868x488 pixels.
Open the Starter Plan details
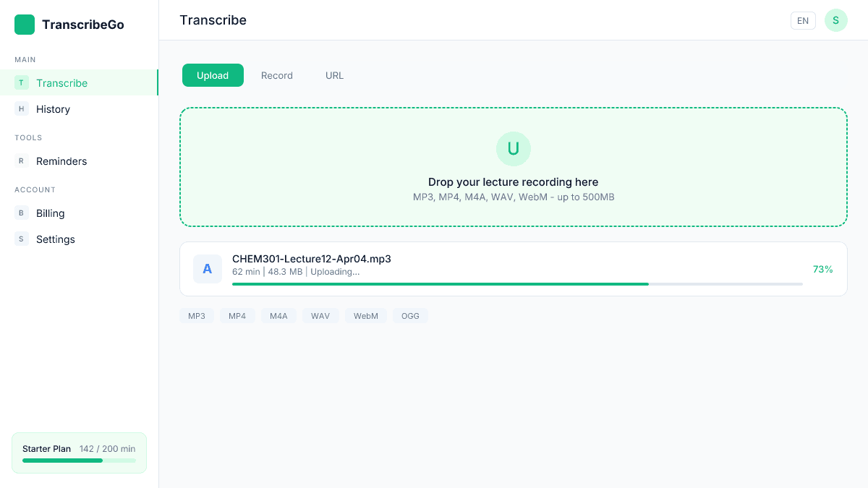[79, 453]
